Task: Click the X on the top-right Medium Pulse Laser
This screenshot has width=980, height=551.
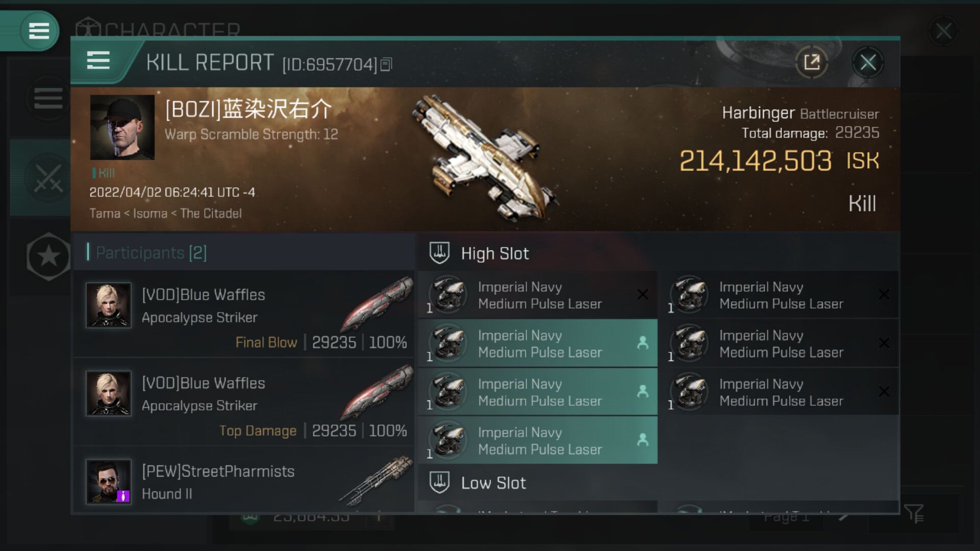Action: point(884,294)
